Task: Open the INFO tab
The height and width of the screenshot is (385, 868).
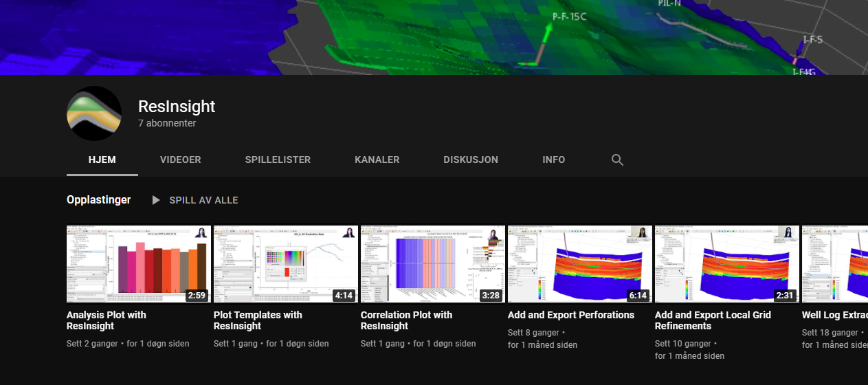Action: click(x=554, y=159)
